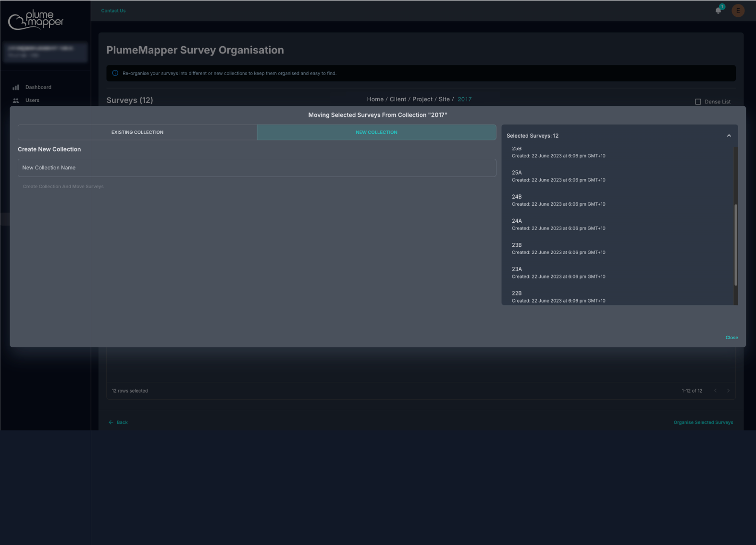756x545 pixels.
Task: Click the PlumeMapper logo
Action: click(x=36, y=20)
